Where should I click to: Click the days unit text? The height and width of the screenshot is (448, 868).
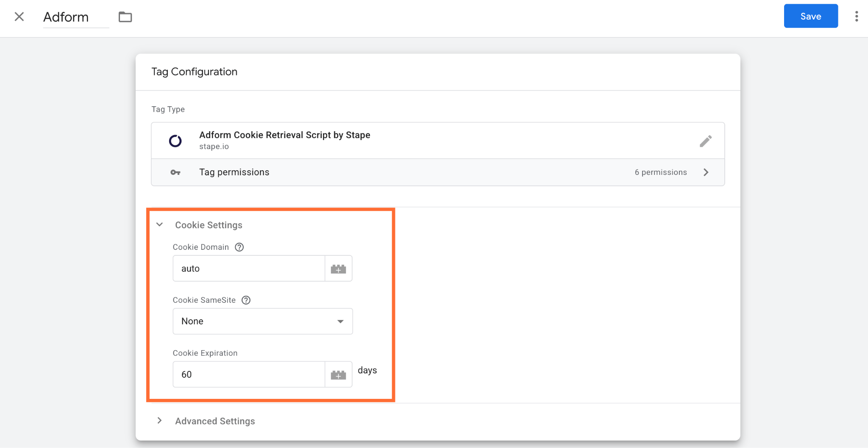(x=367, y=371)
